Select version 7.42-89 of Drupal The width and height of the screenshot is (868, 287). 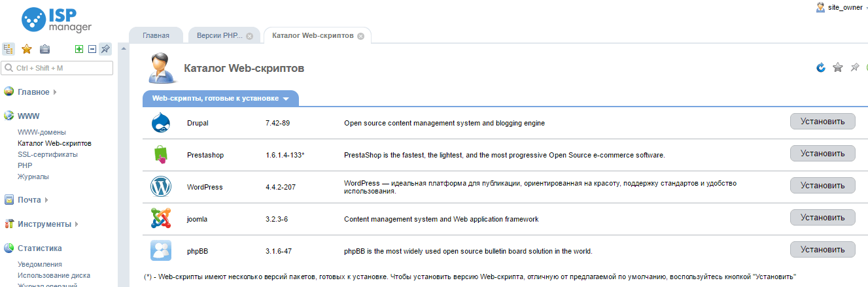point(277,123)
